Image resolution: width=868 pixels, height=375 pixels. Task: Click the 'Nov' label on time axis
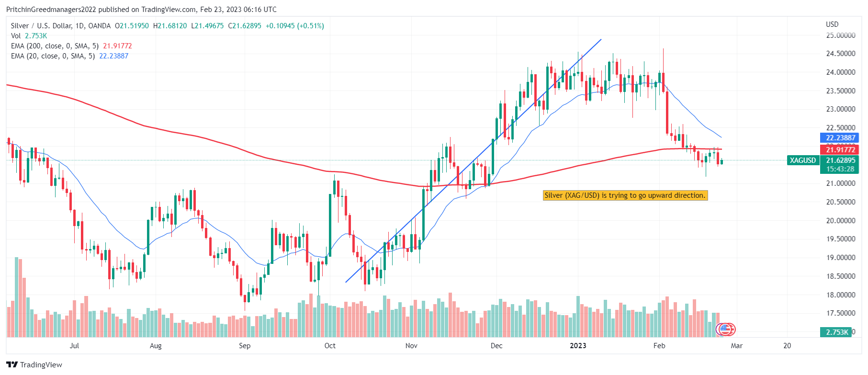(411, 346)
